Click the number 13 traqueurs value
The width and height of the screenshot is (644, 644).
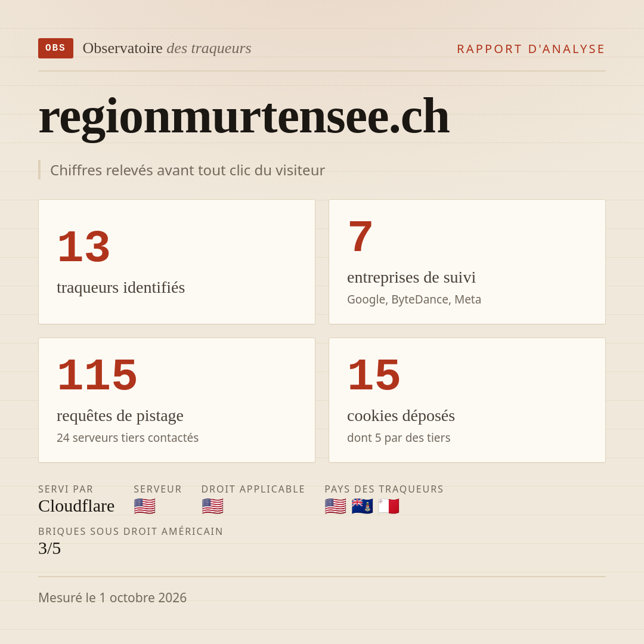(83, 247)
